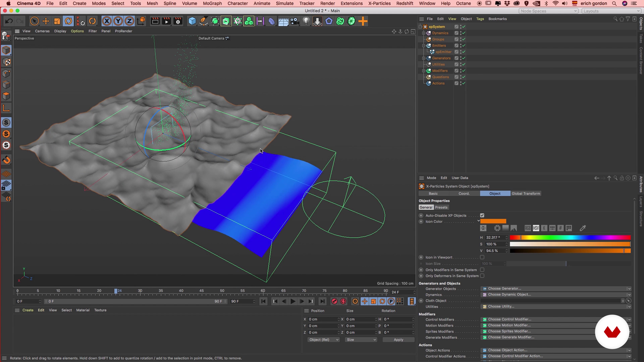Open Object (Rel) coordinate dropdown
Screen dimensions: 644x362
324,340
